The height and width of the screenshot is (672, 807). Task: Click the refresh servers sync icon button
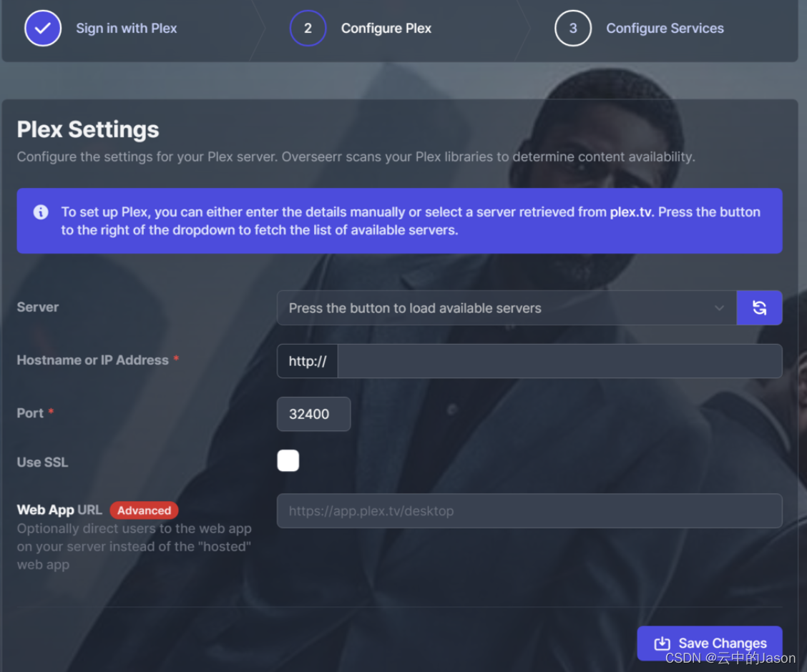(759, 308)
